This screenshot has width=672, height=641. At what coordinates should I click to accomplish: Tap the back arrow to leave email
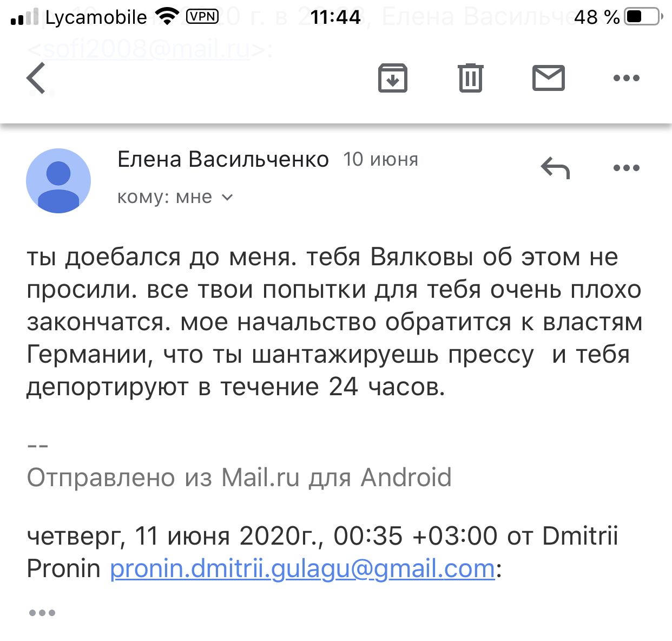coord(36,78)
